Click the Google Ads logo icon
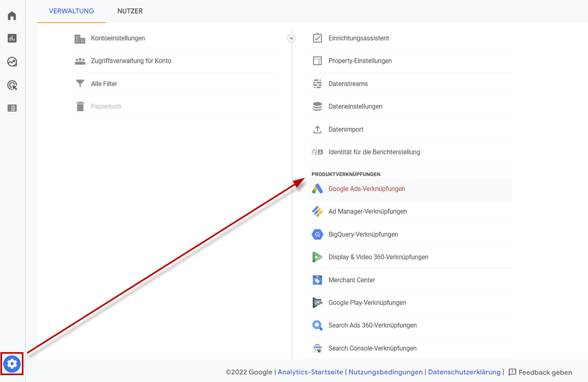This screenshot has height=382, width=588. coord(317,189)
